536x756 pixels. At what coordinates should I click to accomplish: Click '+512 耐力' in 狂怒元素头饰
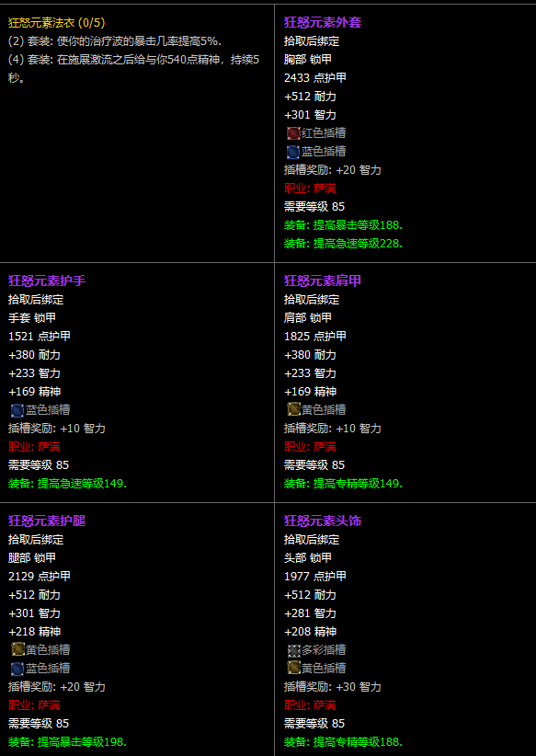[310, 594]
